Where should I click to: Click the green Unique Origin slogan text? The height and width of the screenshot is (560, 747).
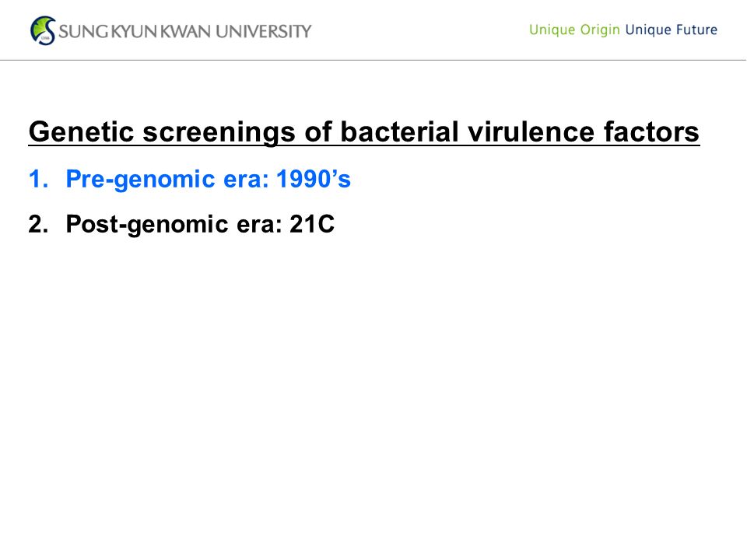[x=574, y=30]
